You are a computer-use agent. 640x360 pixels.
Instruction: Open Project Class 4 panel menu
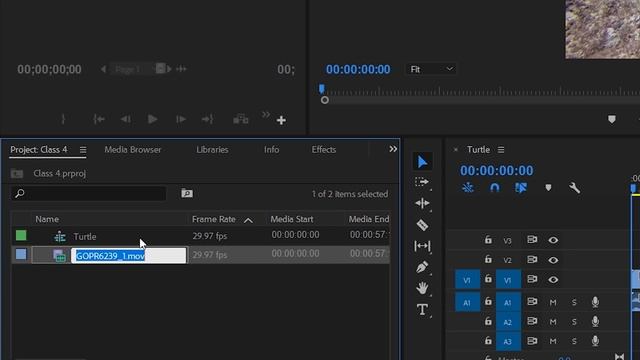(x=83, y=150)
